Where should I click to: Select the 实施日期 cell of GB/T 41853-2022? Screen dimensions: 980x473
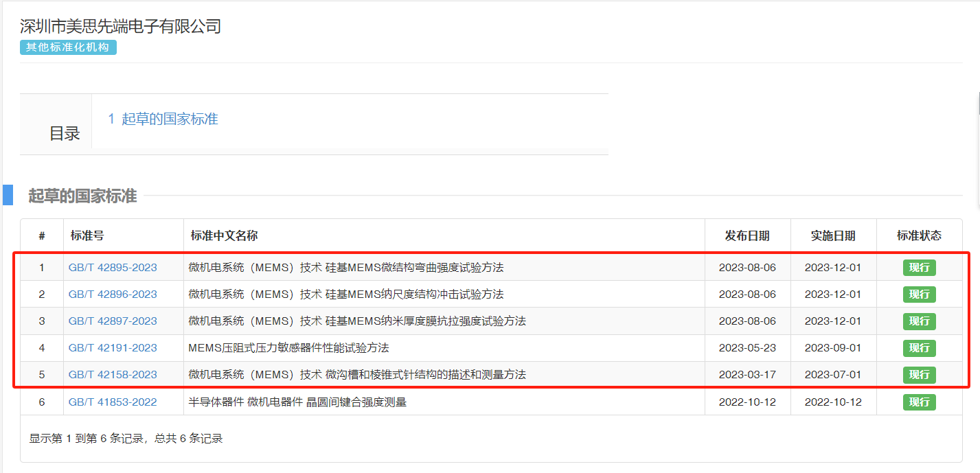point(833,402)
